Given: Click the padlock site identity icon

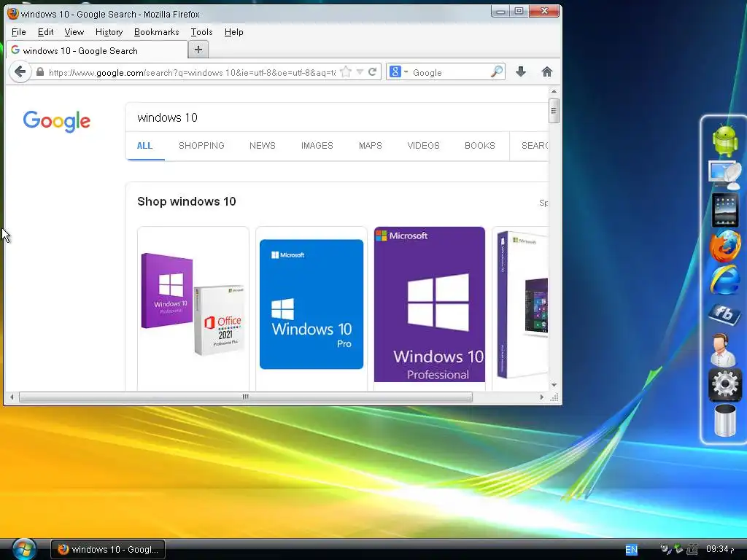Looking at the screenshot, I should coord(40,72).
